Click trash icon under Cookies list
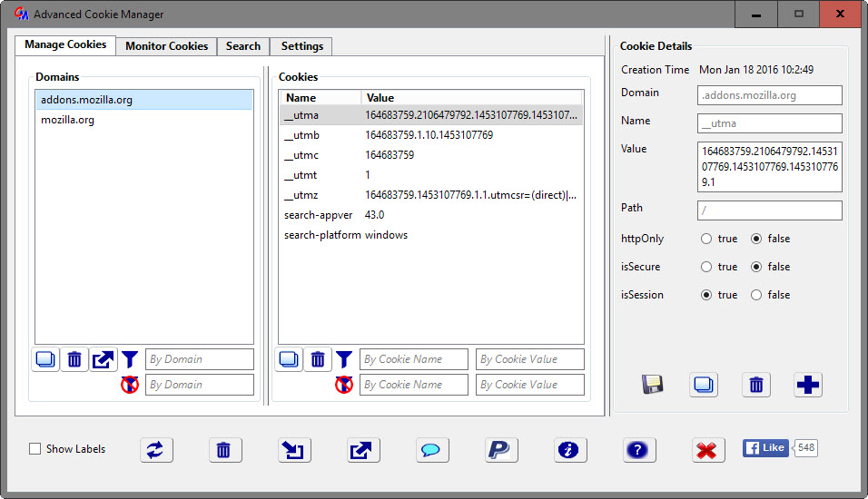 tap(318, 359)
